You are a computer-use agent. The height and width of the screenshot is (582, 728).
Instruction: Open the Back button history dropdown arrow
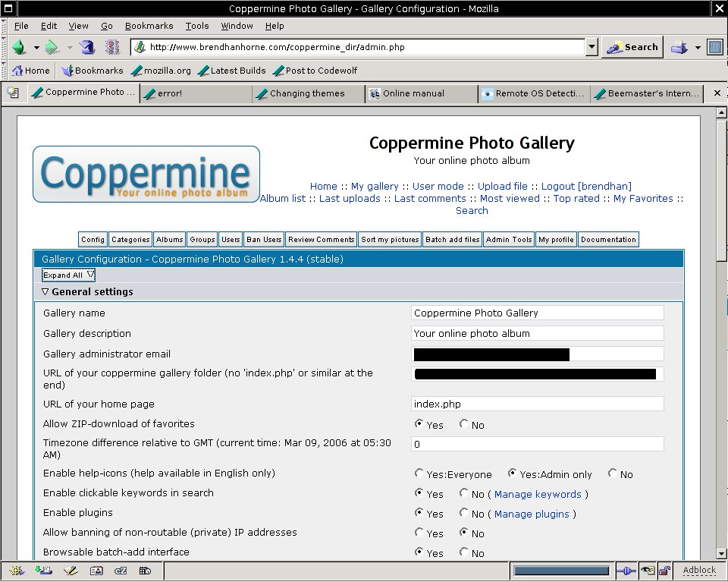point(36,47)
